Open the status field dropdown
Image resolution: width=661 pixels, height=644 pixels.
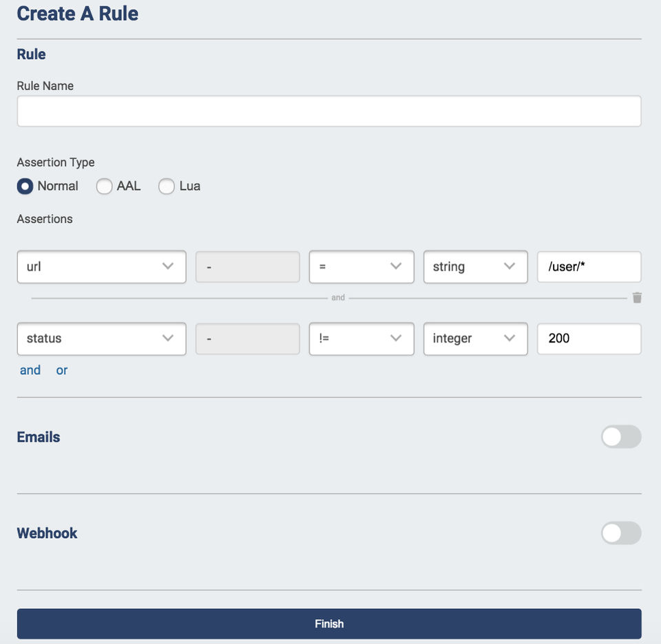click(x=101, y=339)
